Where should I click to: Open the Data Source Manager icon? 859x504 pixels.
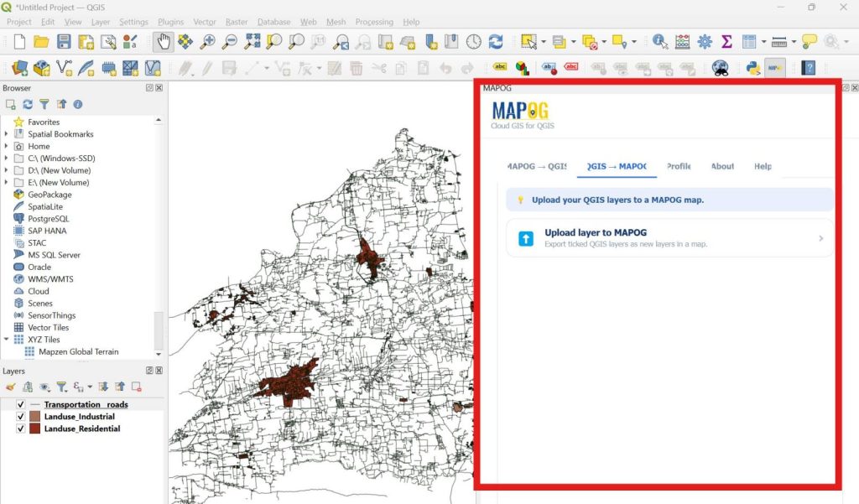20,68
